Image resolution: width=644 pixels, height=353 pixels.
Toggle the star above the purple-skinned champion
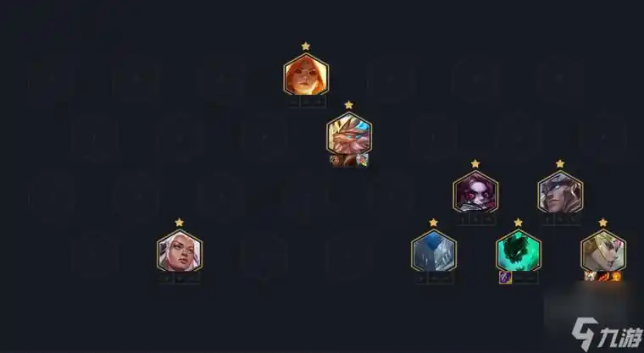(x=475, y=163)
